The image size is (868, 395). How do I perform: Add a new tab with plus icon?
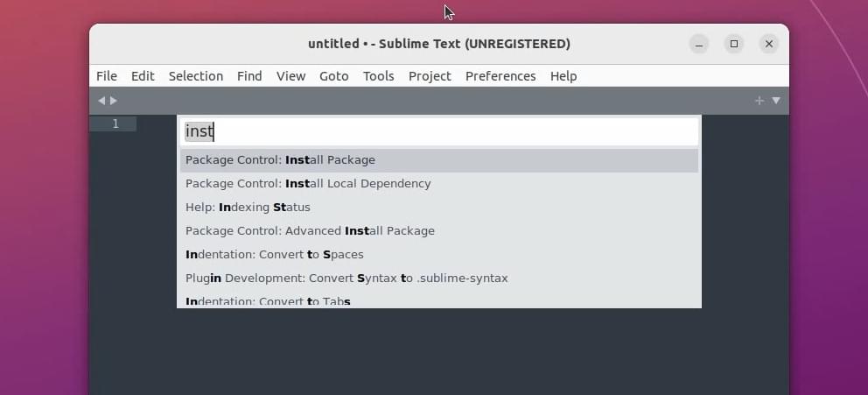point(759,101)
